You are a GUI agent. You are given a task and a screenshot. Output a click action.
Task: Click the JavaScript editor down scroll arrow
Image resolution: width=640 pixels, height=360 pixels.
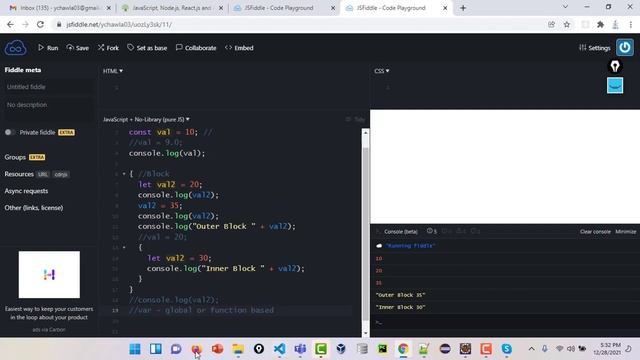point(365,333)
